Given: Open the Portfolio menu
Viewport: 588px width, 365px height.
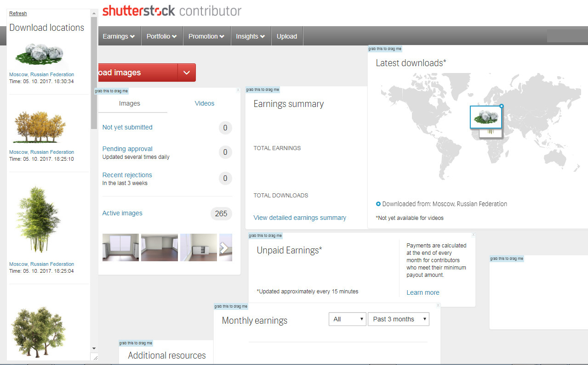Looking at the screenshot, I should (161, 36).
